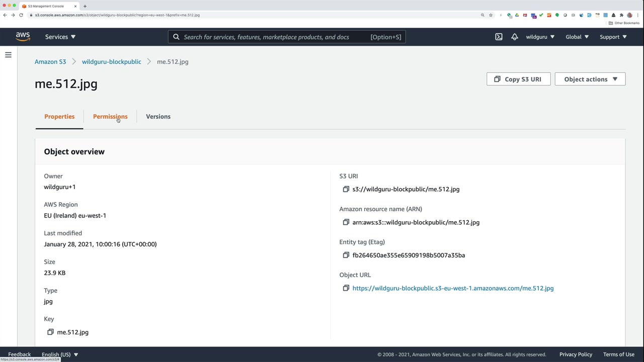Switch to the Versions tab

point(158,117)
